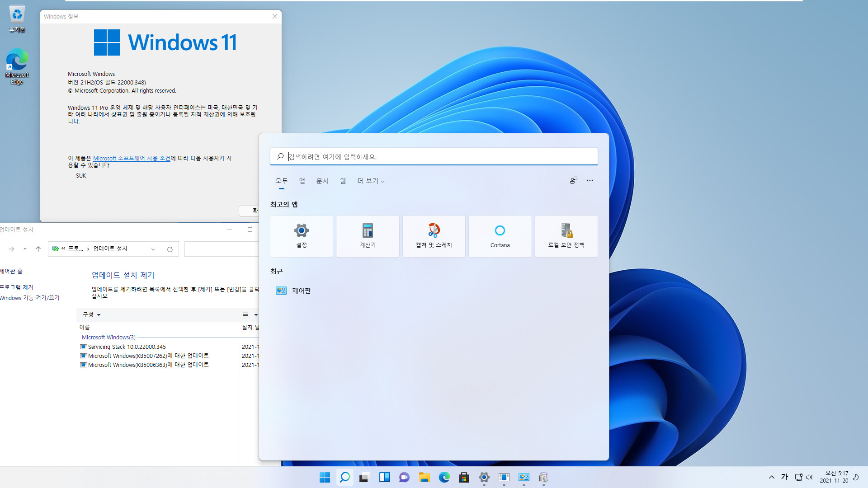Open the search options ellipsis menu
The width and height of the screenshot is (868, 488).
point(590,180)
